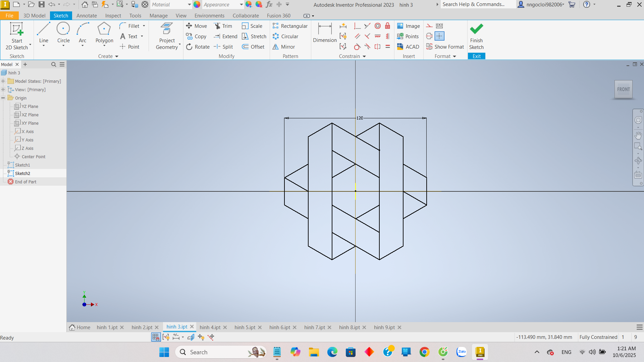Toggle Show All Constraints in status bar
The width and height of the screenshot is (644, 362).
[166, 337]
